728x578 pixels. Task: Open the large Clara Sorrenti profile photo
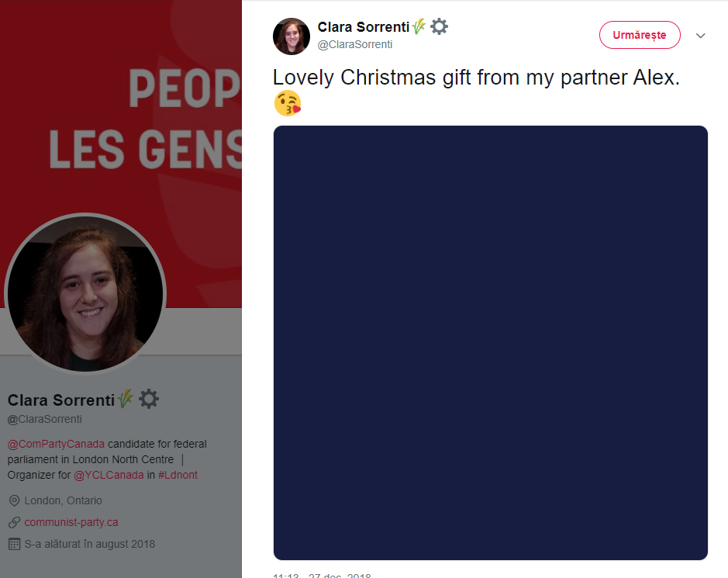tap(85, 293)
